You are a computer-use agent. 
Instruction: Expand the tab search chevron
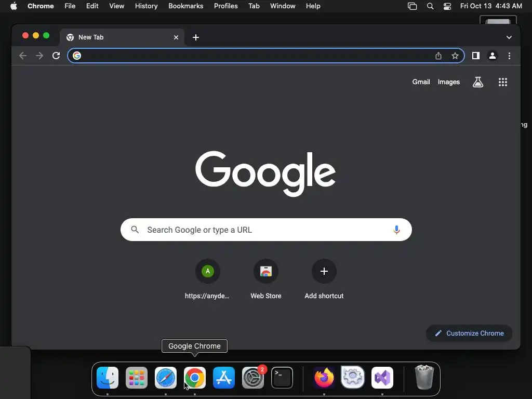(x=509, y=37)
